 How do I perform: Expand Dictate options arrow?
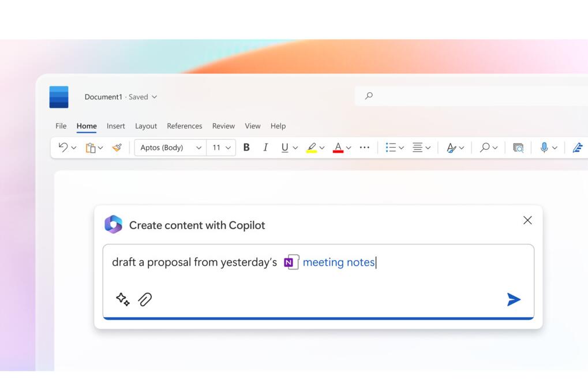click(555, 148)
